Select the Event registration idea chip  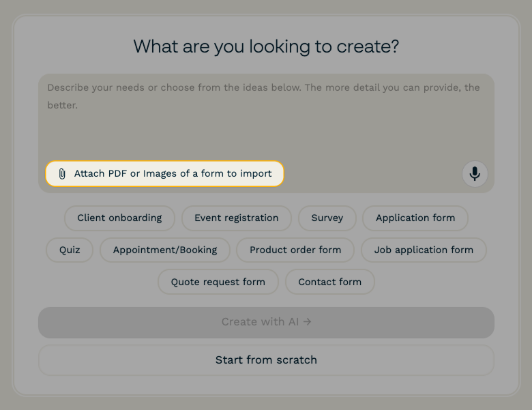(x=237, y=218)
